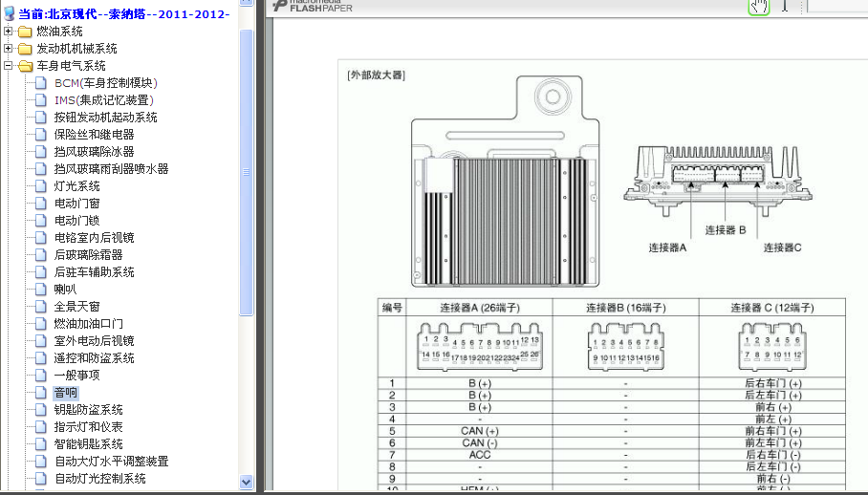
Task: Open the 智能钥匙系统 entry
Action: [89, 443]
